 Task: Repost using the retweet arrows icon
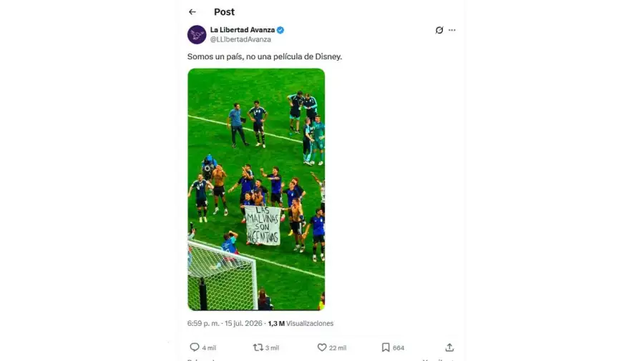click(258, 347)
